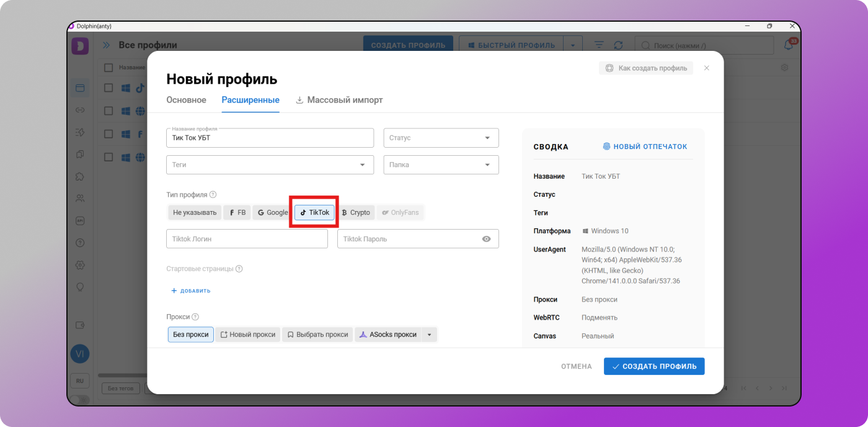Click the refresh icon near the search bar
This screenshot has height=427, width=868.
click(618, 44)
